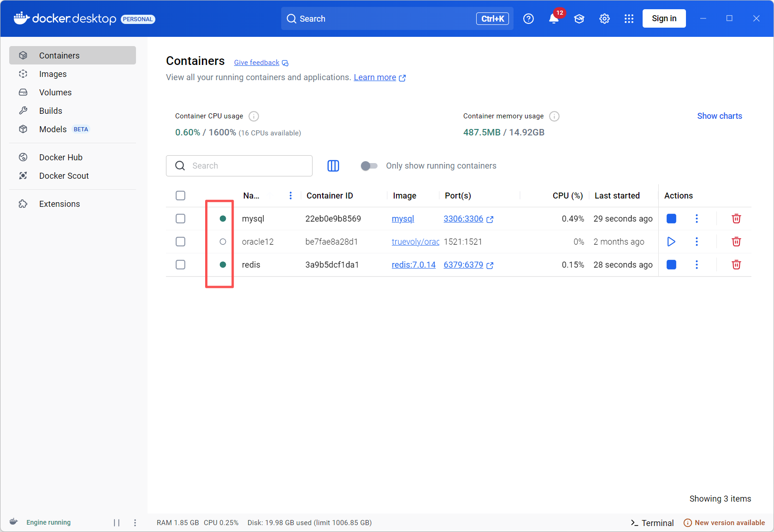Open Docker Scout in sidebar
The width and height of the screenshot is (774, 532).
(72, 175)
